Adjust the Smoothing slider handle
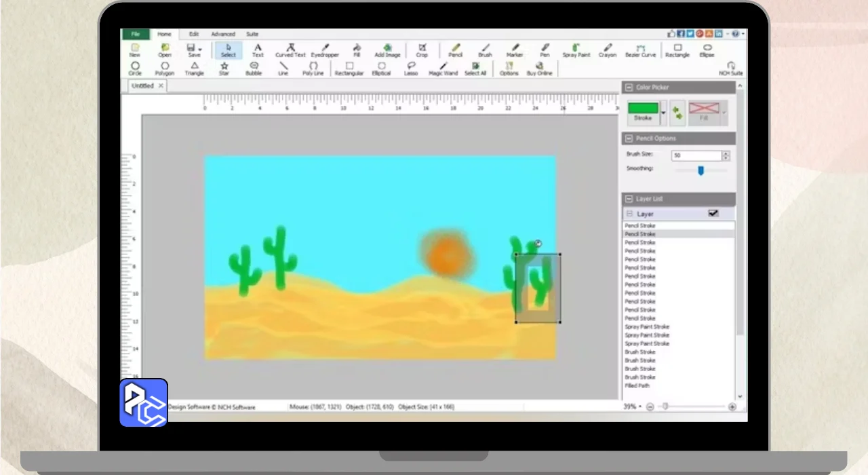The image size is (868, 475). (x=701, y=170)
